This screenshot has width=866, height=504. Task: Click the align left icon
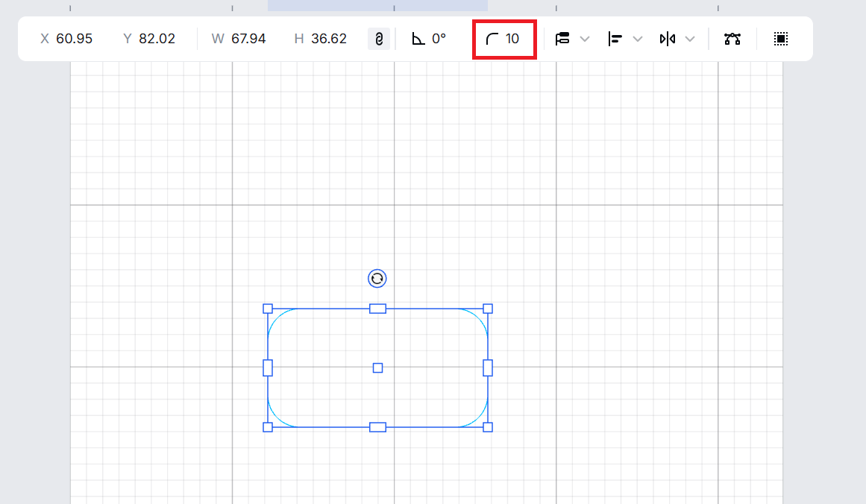[x=615, y=39]
